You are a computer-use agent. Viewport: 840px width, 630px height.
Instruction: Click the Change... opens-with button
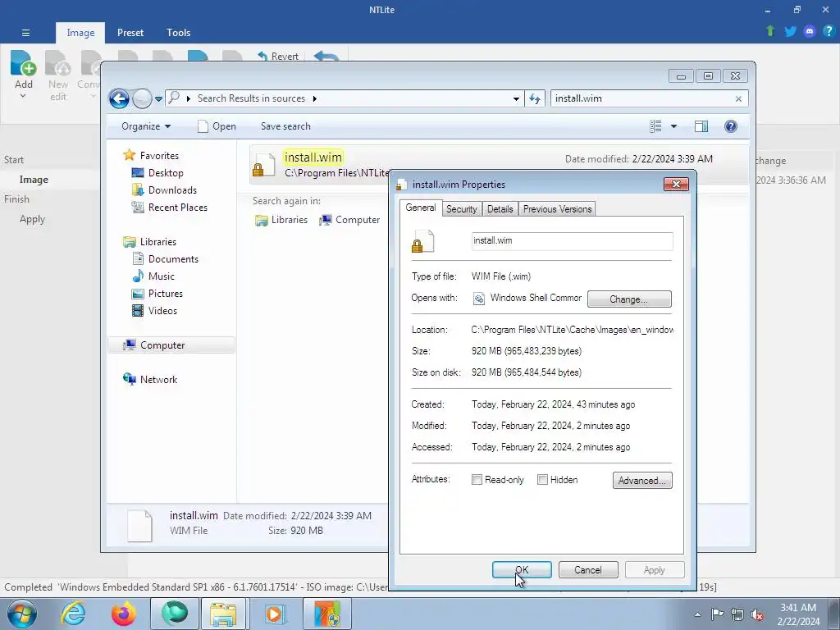629,299
